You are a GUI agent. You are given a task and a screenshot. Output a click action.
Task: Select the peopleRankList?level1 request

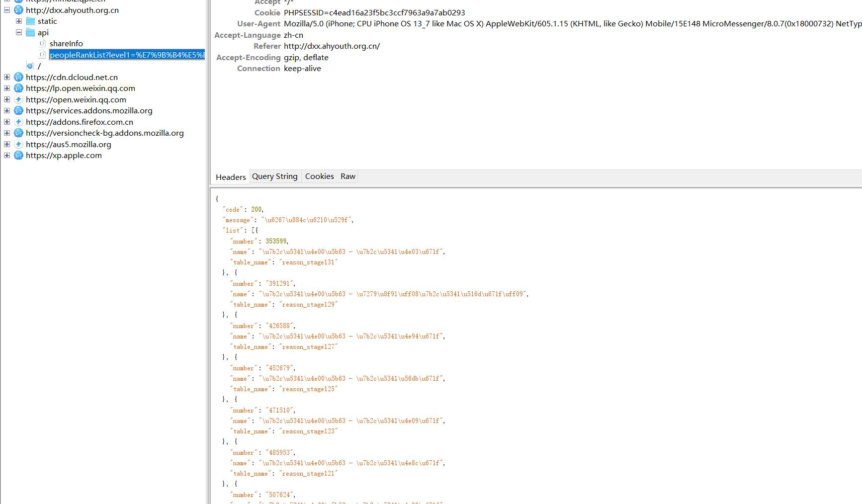(x=127, y=55)
